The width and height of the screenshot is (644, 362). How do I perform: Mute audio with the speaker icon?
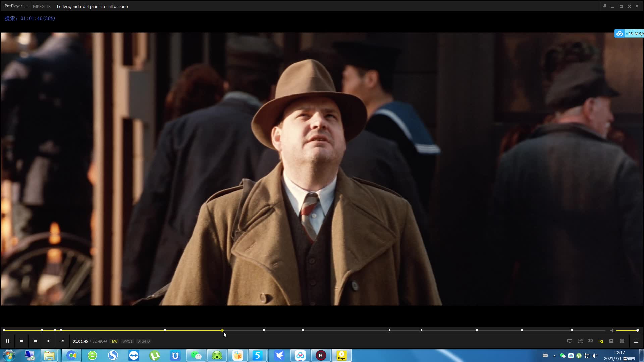point(612,330)
